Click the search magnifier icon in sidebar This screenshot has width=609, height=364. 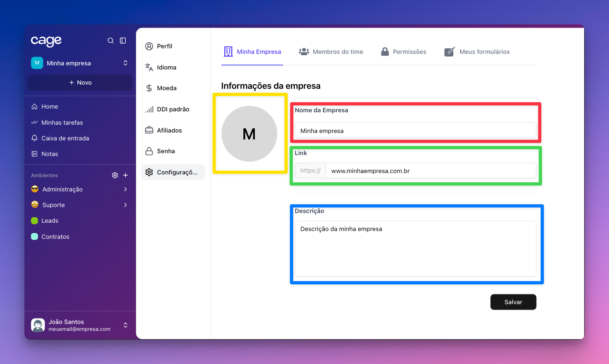(111, 40)
